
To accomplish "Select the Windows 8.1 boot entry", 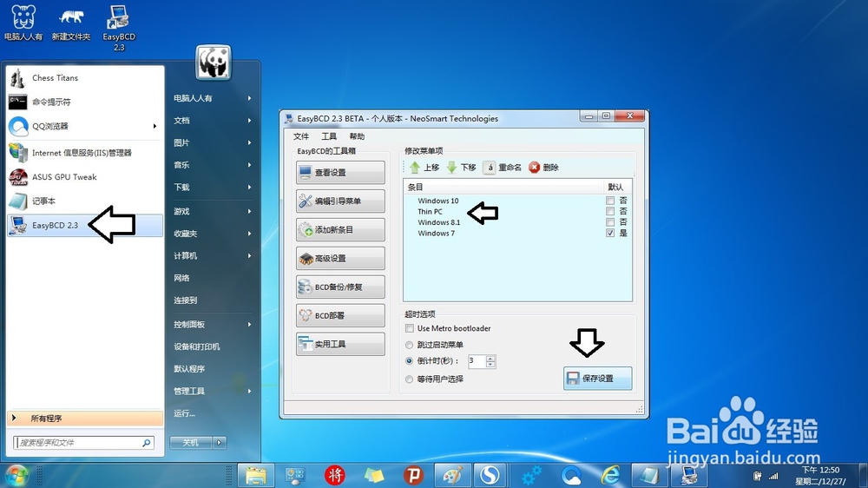I will [438, 222].
